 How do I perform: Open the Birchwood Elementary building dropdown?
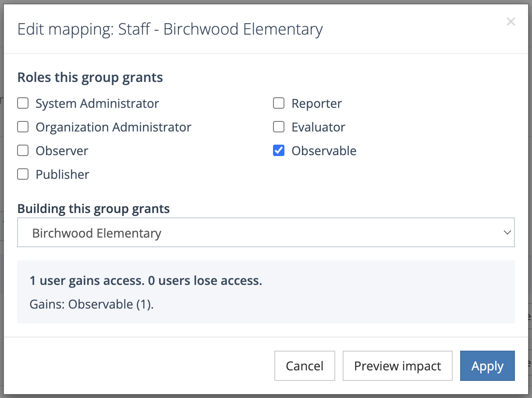tap(266, 233)
